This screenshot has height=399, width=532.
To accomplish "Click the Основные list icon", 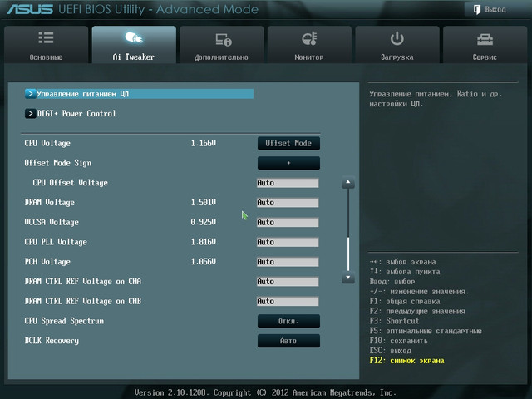I will click(46, 37).
